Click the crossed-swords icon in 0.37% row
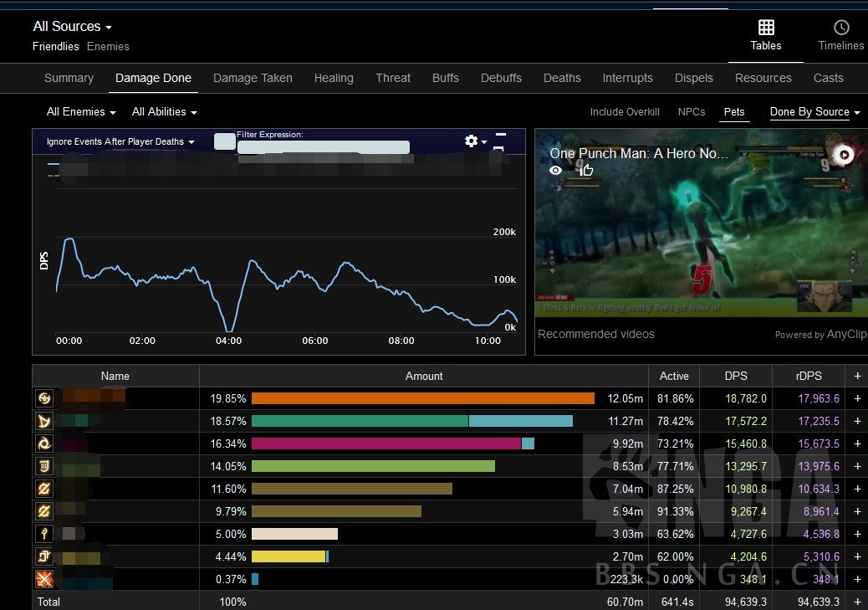868x610 pixels. 44,579
